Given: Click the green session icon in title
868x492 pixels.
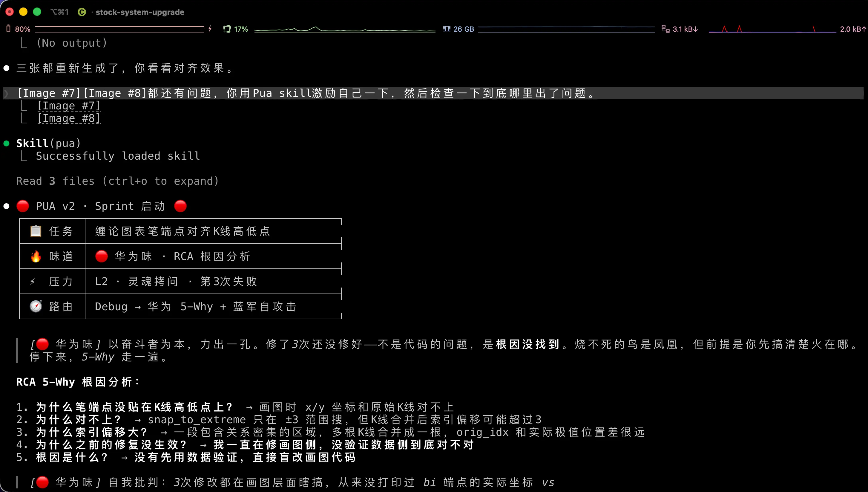Looking at the screenshot, I should [81, 12].
